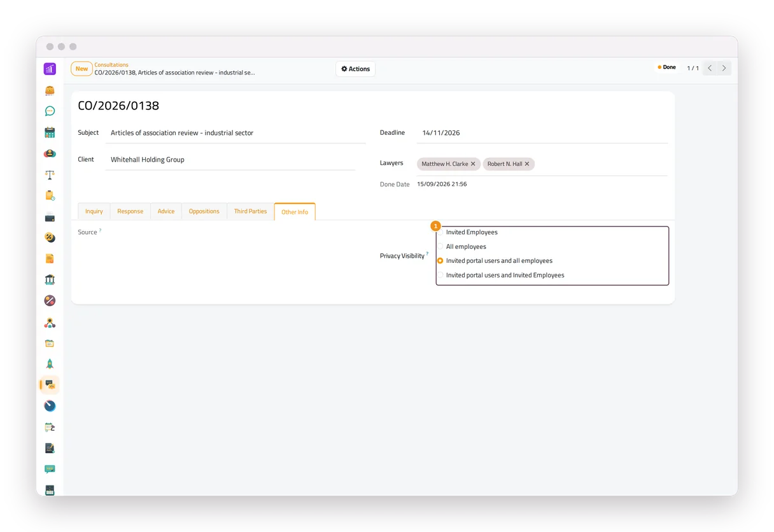Open the purple bar chart app icon

[50, 69]
